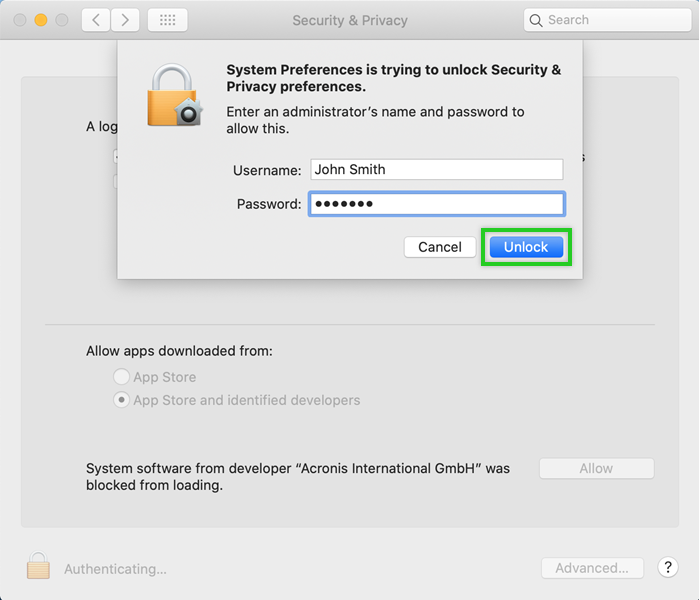Image resolution: width=700 pixels, height=600 pixels.
Task: Click the Security & Privacy window title
Action: pyautogui.click(x=350, y=20)
